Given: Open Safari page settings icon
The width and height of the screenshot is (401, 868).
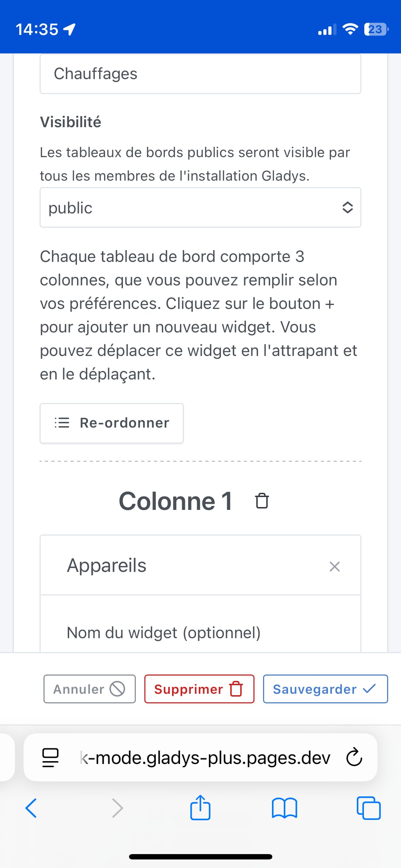Looking at the screenshot, I should 50,757.
